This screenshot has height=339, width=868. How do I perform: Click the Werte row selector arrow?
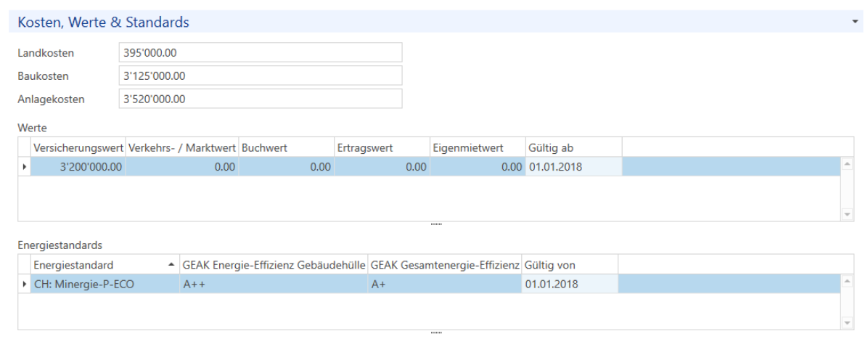coord(25,167)
